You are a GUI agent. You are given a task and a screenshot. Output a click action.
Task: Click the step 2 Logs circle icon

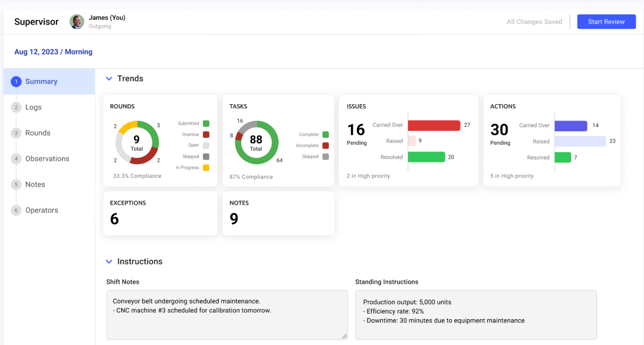pyautogui.click(x=16, y=107)
